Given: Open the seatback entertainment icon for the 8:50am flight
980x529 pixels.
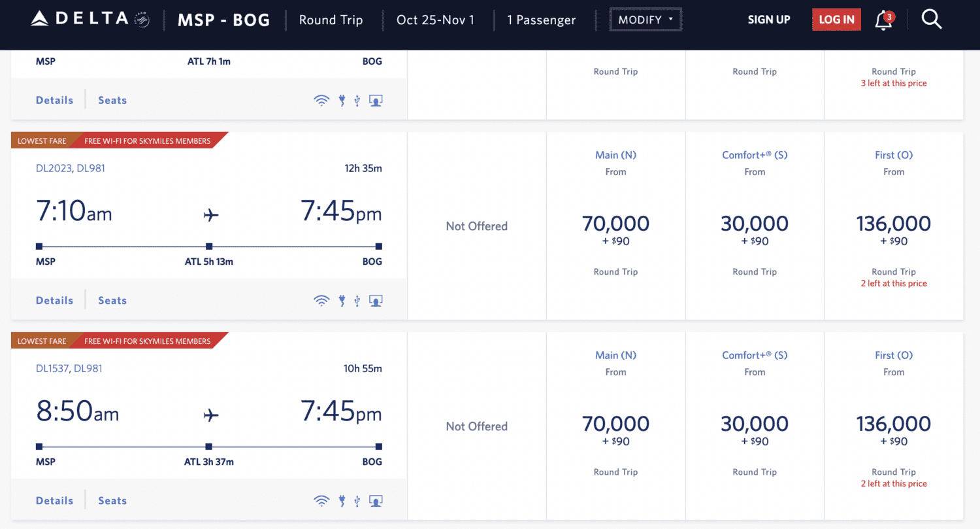Looking at the screenshot, I should pos(376,500).
